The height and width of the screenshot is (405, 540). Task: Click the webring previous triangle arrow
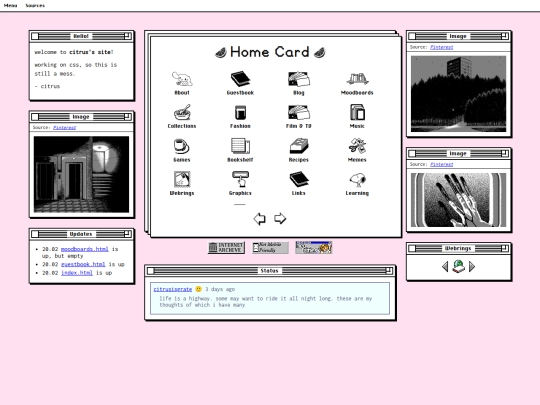tap(445, 266)
